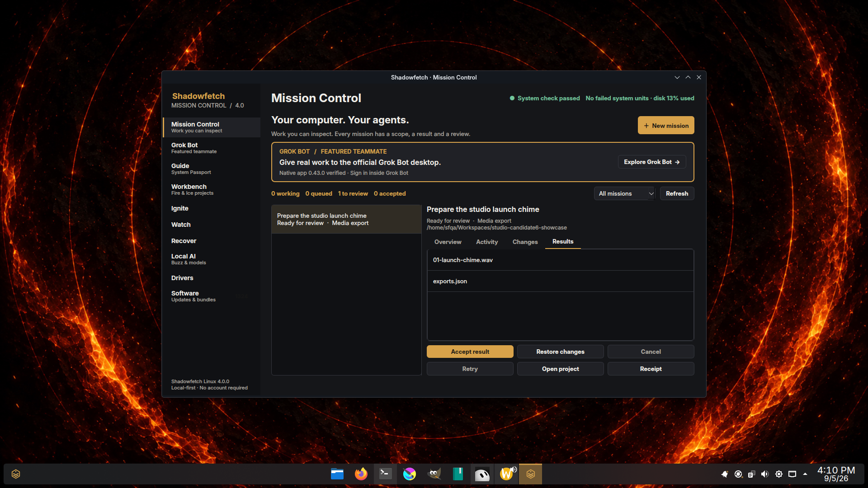Open the Watch sidebar section
The width and height of the screenshot is (868, 488).
point(212,225)
